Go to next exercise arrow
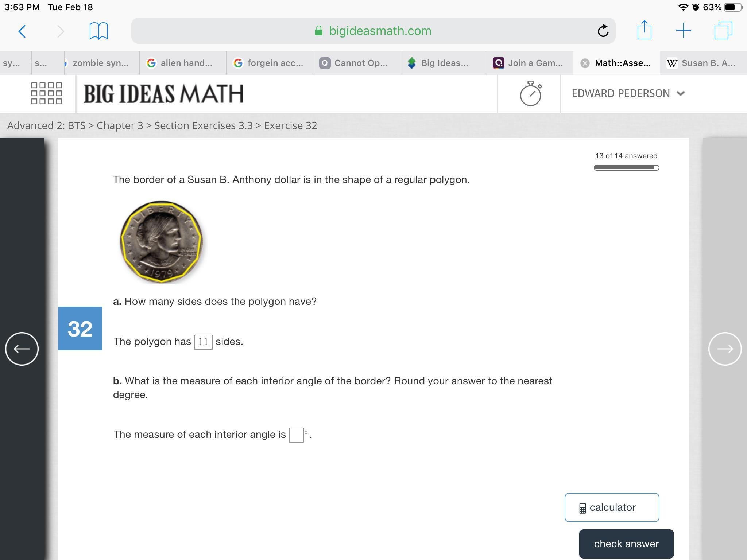The height and width of the screenshot is (560, 747). point(725,349)
